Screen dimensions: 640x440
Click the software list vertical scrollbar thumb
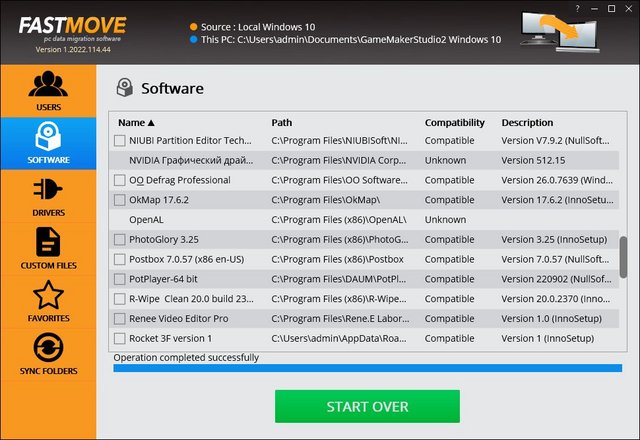coord(623,257)
